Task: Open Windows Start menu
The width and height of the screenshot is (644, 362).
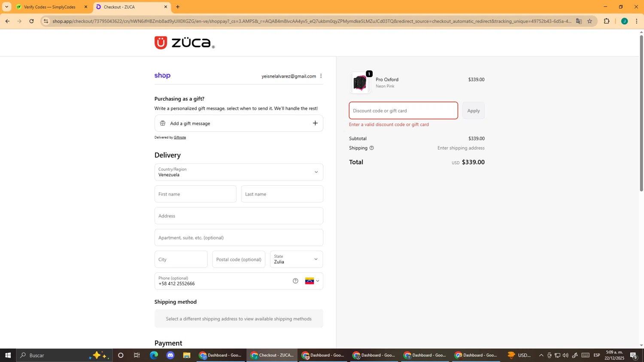Action: (8, 355)
